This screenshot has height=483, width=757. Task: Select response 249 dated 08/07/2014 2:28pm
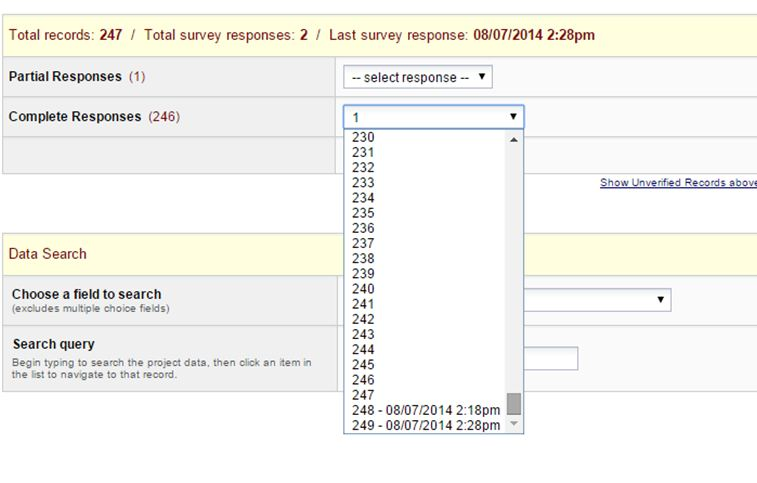(425, 425)
